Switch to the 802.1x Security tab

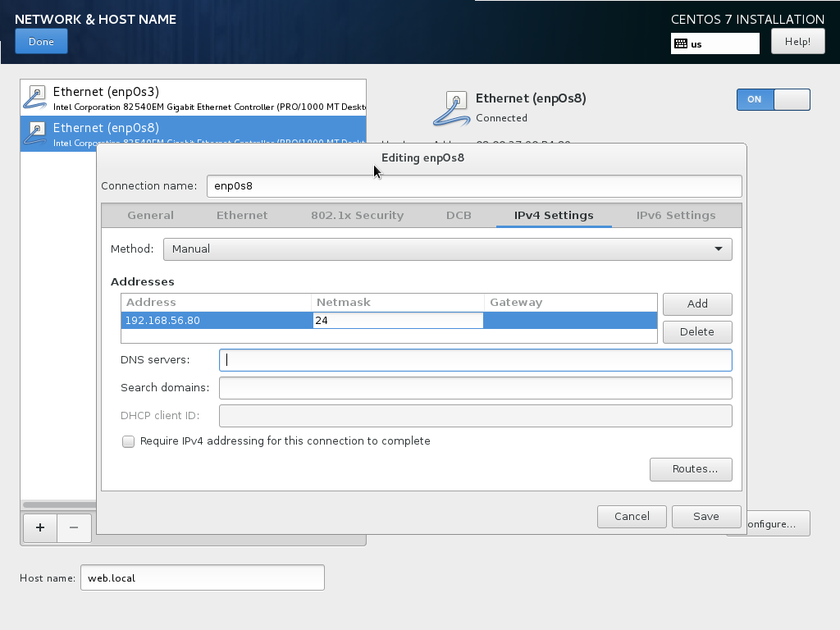pos(357,215)
